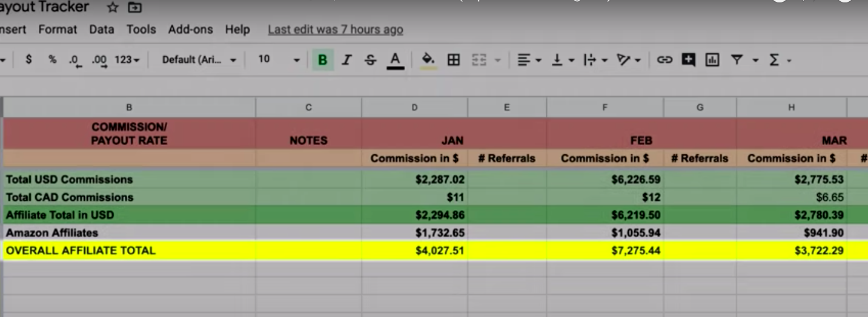Image resolution: width=868 pixels, height=317 pixels.
Task: Open the last edit history link
Action: pyautogui.click(x=335, y=30)
